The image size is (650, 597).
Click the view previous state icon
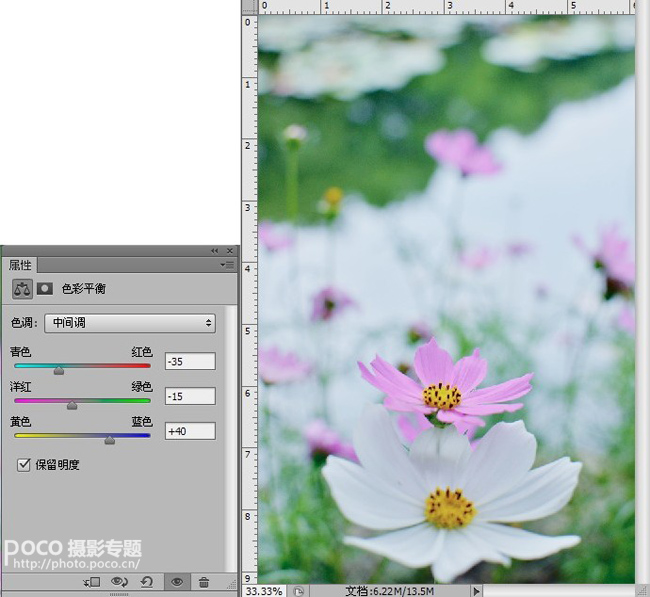tap(119, 582)
